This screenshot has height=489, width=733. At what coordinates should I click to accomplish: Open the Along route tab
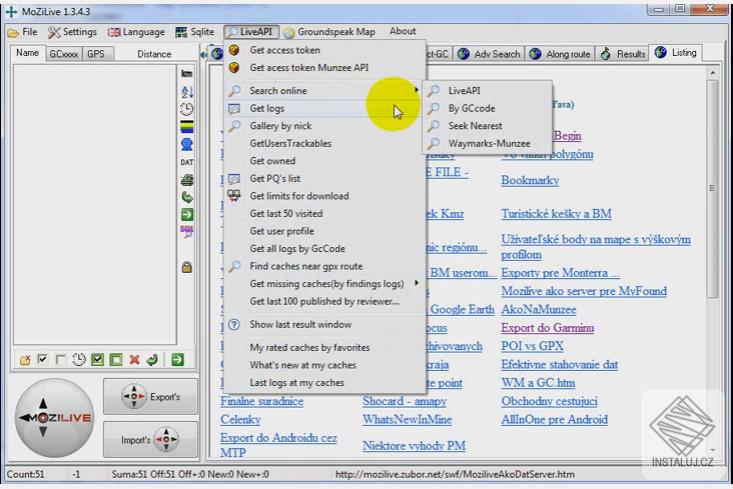pos(560,54)
